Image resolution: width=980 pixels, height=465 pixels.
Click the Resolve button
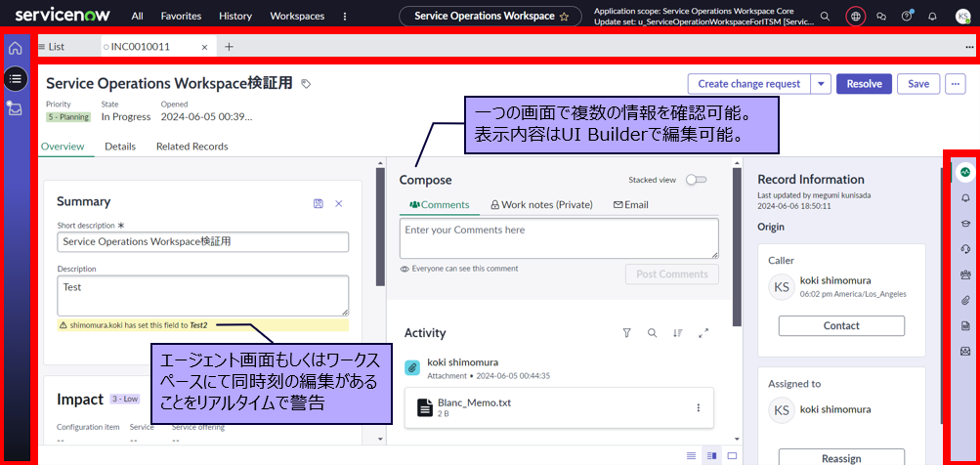pyautogui.click(x=864, y=84)
